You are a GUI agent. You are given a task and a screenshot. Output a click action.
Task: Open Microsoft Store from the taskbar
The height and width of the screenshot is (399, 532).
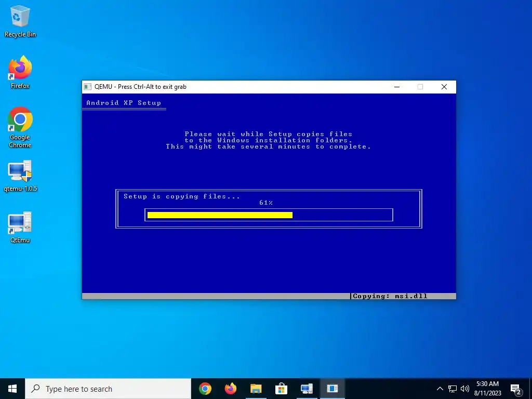[x=281, y=389]
